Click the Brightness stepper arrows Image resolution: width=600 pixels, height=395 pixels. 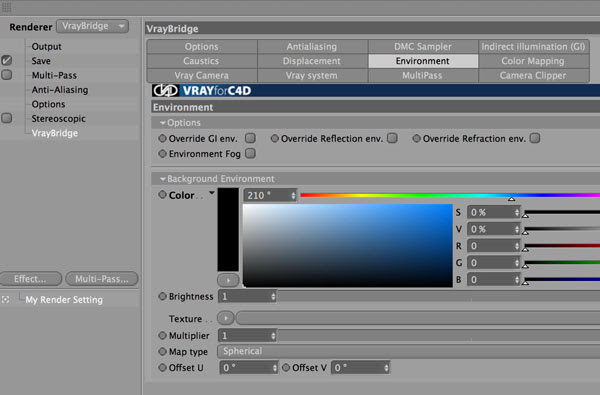click(273, 296)
